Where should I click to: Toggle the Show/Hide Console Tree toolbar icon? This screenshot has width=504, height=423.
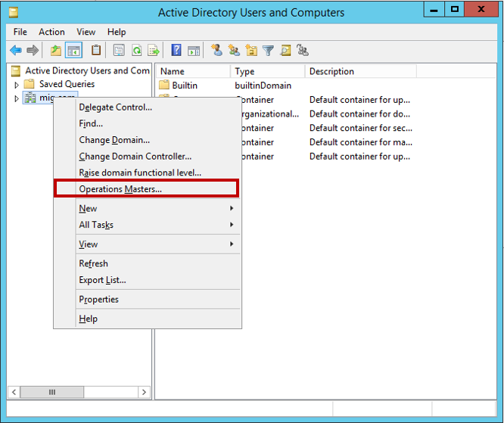pos(73,51)
